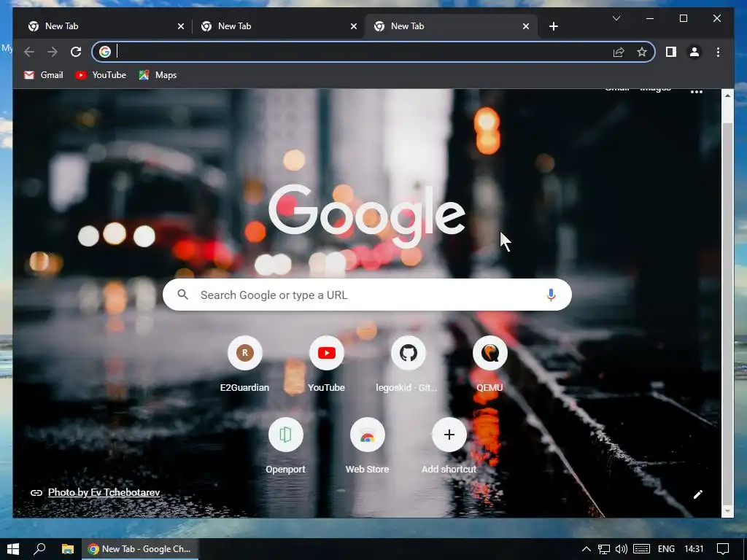This screenshot has height=560, width=747.
Task: Click the touch keyboard tray icon
Action: tap(641, 549)
